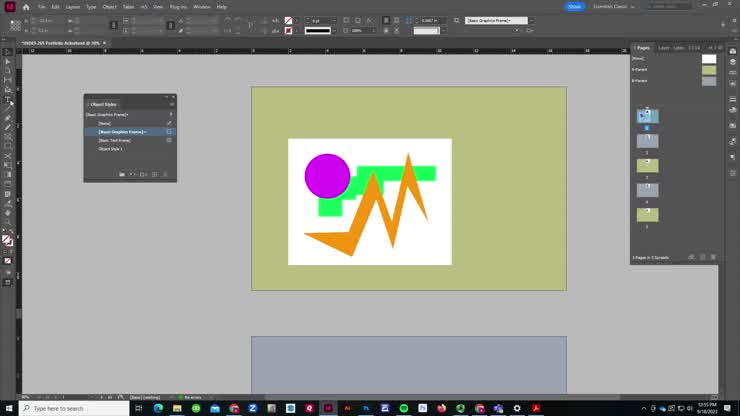
Task: Select [Basic Graphics Frame] in styles list
Action: (128, 132)
